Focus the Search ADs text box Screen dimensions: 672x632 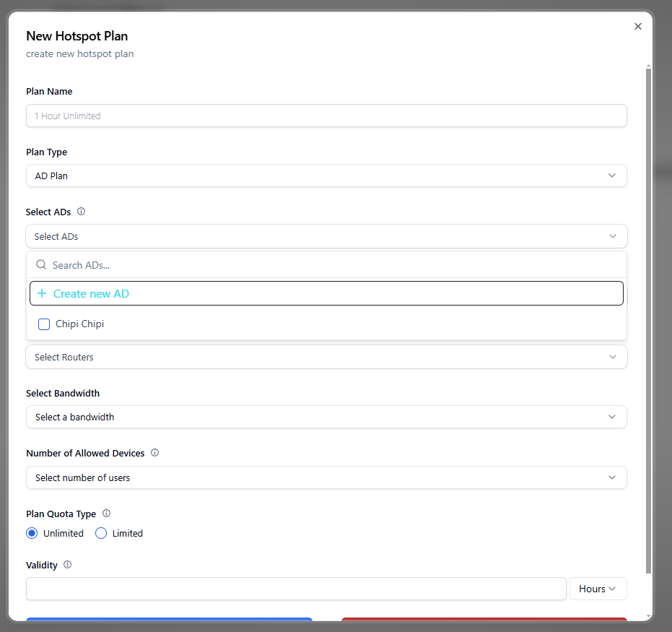(332, 265)
